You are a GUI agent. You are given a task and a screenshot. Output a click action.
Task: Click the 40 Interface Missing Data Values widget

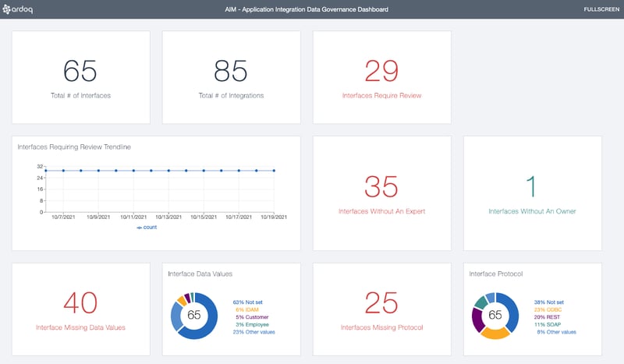coord(80,309)
